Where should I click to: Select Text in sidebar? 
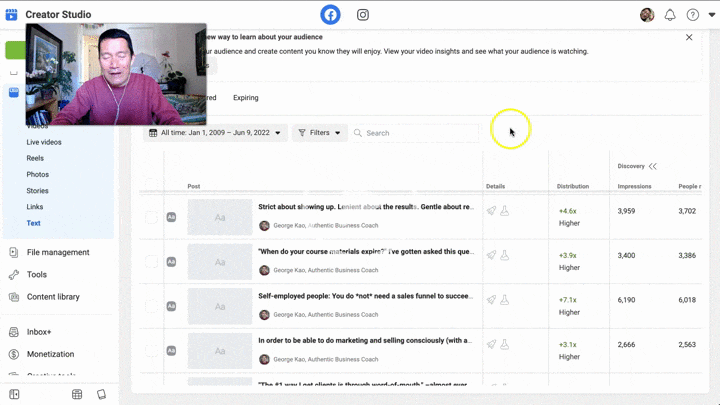34,223
